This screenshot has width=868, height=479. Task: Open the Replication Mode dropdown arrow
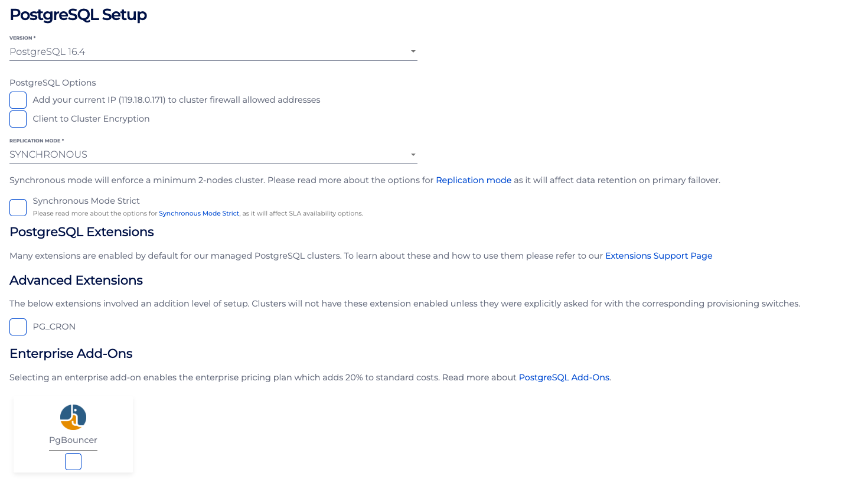(413, 155)
